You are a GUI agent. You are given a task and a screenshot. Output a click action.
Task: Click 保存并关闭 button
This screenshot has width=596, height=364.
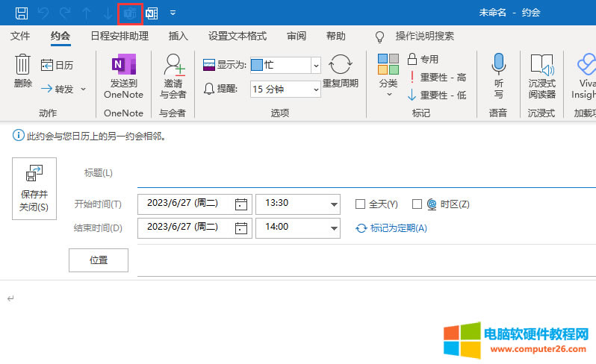[34, 189]
